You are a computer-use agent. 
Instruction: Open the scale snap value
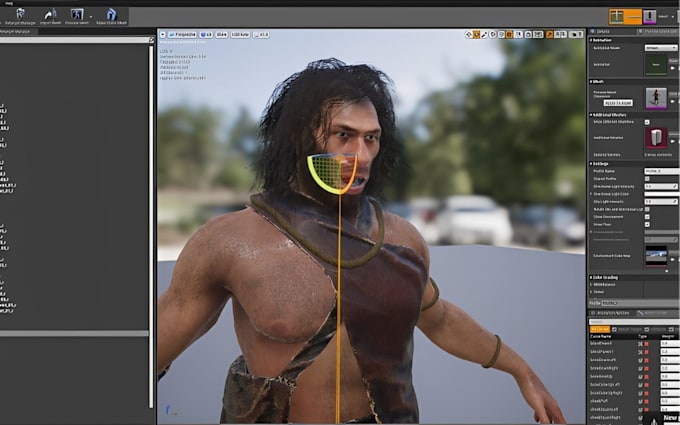(561, 34)
